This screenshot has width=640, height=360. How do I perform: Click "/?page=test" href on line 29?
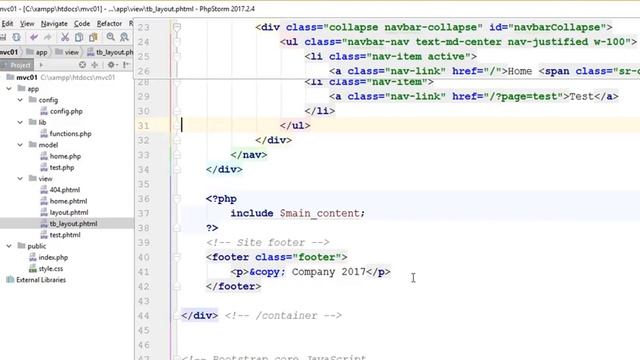click(525, 97)
